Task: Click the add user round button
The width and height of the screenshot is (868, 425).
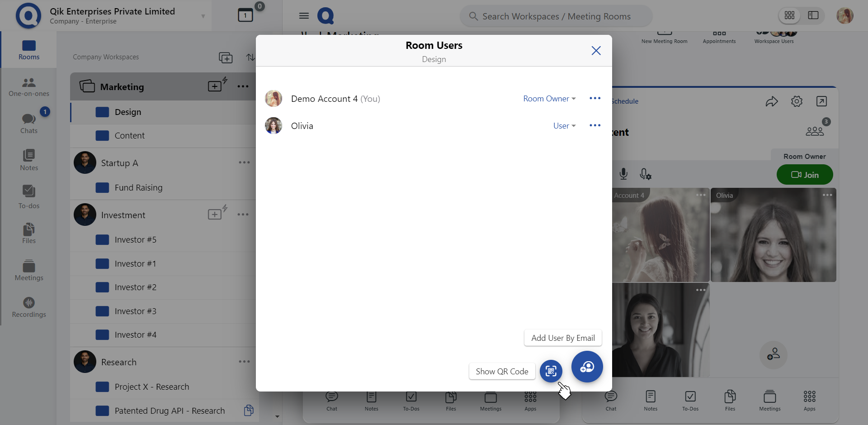Action: [587, 367]
